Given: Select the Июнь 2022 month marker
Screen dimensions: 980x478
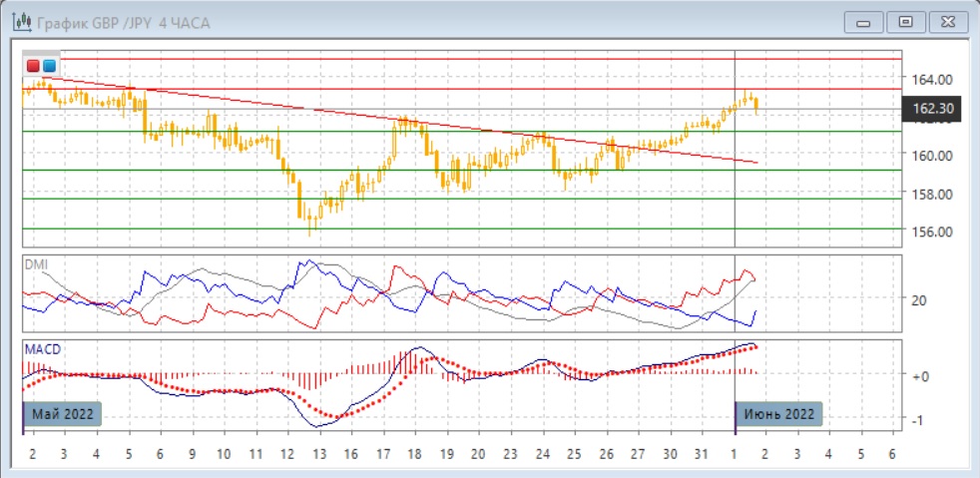Looking at the screenshot, I should point(778,414).
